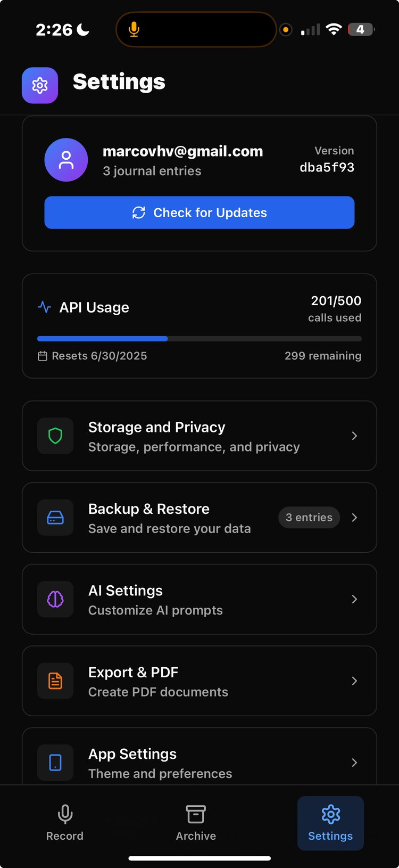Image resolution: width=399 pixels, height=868 pixels.
Task: Tap the microphone indicator in Dynamic Island
Action: coord(134,29)
